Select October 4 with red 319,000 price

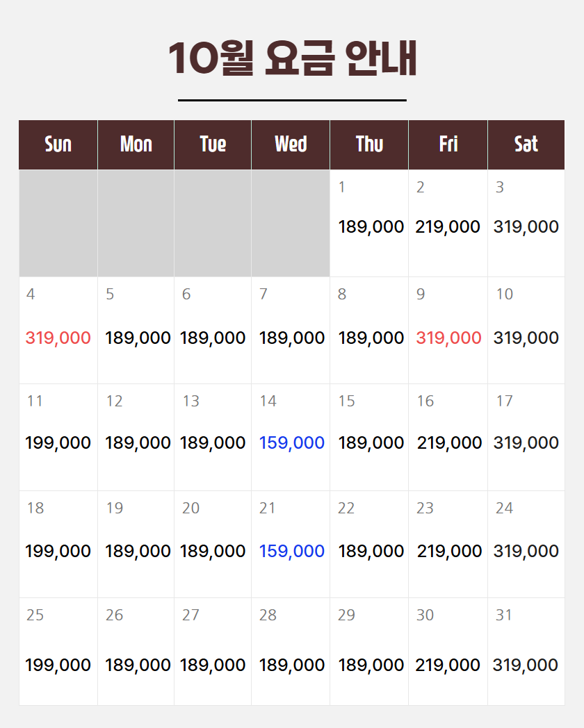(x=58, y=330)
